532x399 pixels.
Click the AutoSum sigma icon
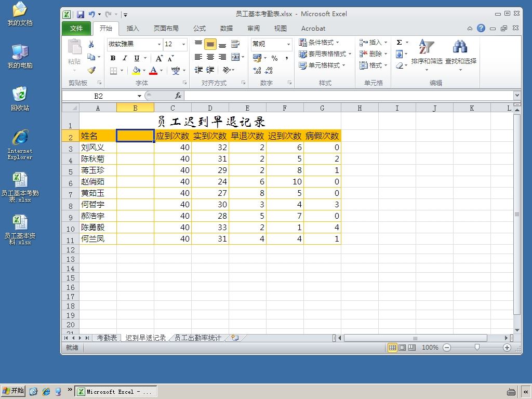pos(400,43)
